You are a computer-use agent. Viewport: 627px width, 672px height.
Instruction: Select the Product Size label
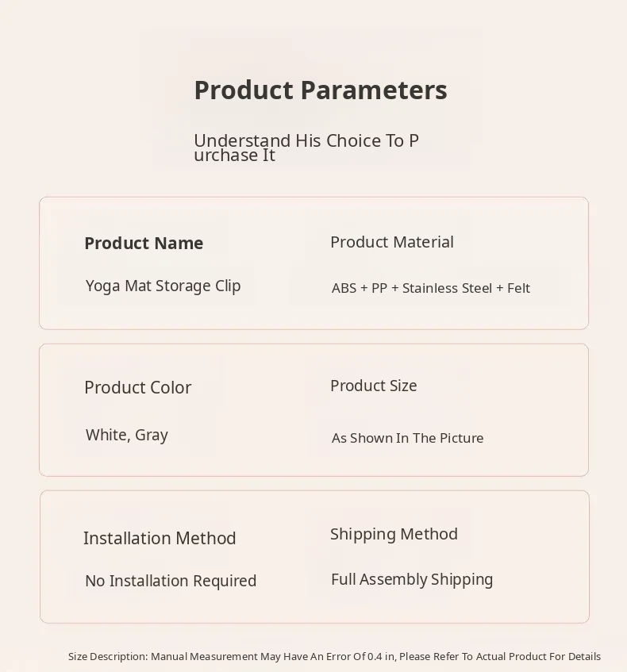(373, 386)
